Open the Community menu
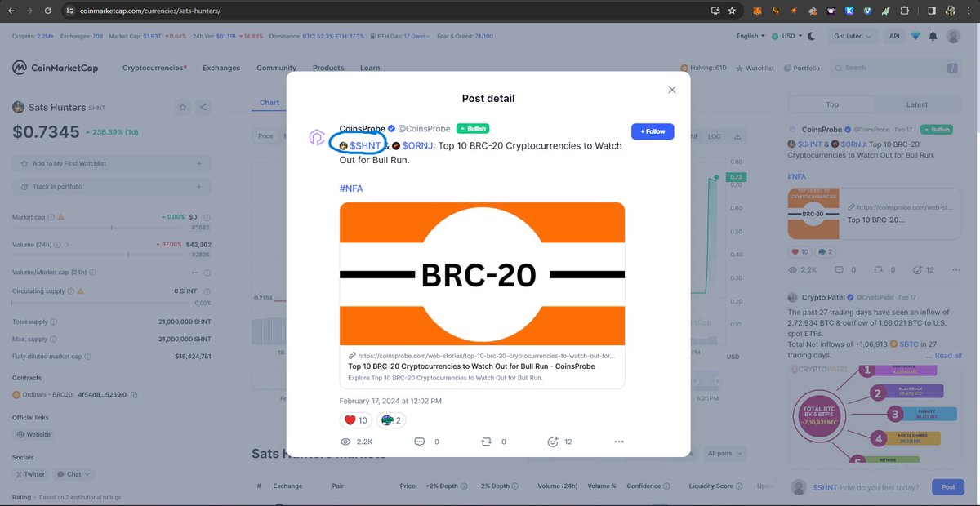This screenshot has height=506, width=980. click(276, 68)
